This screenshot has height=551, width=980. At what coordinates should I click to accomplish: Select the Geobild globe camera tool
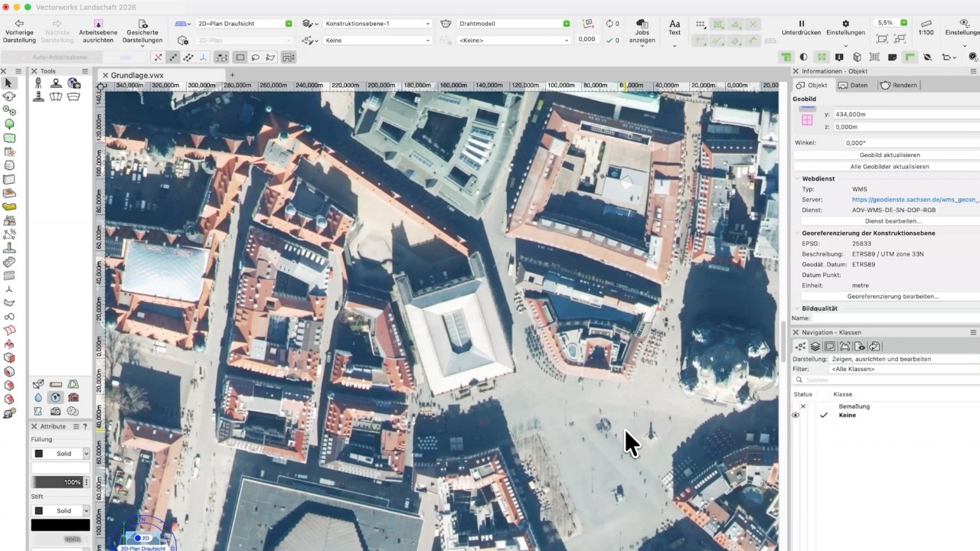[73, 83]
